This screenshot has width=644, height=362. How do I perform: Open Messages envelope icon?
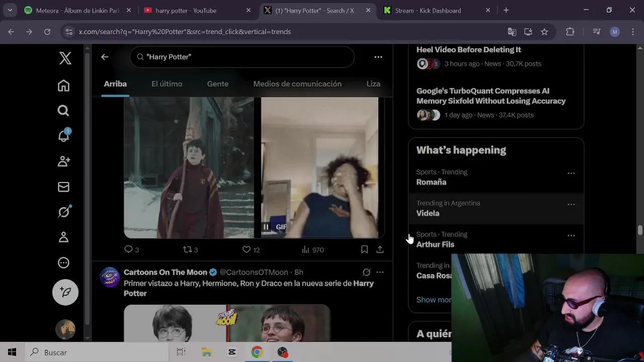tap(63, 187)
